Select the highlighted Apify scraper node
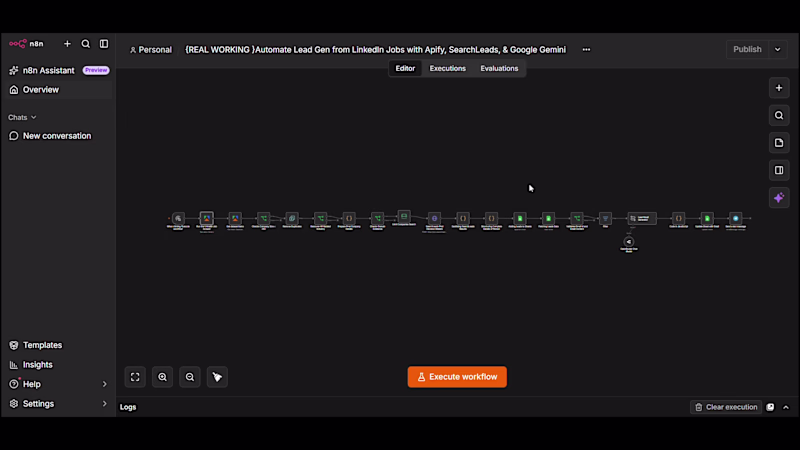The height and width of the screenshot is (450, 800). [207, 218]
